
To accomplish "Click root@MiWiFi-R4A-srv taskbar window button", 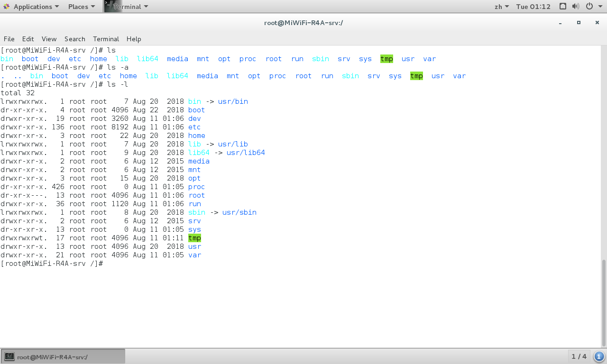I will [x=63, y=356].
